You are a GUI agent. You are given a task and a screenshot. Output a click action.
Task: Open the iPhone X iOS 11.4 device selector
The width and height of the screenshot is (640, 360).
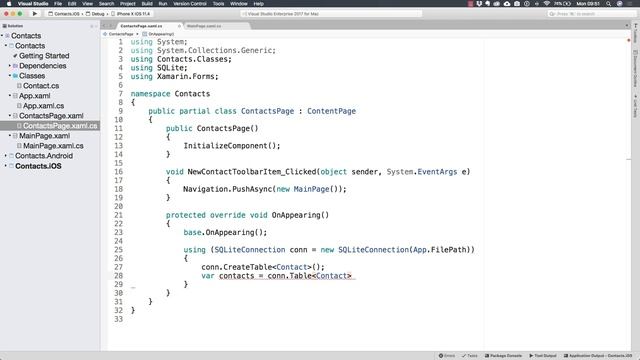[131, 14]
